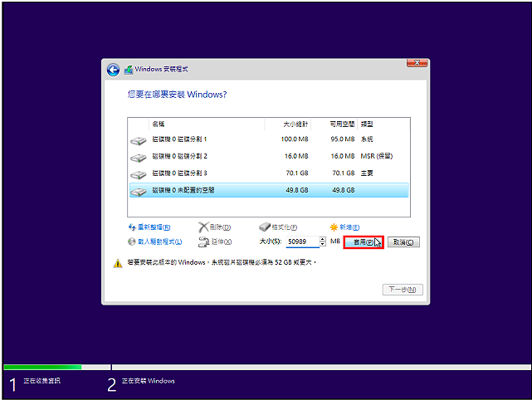Viewport: 532px width, 400px height.
Task: Click the 可用空間 column header
Action: tap(334, 124)
